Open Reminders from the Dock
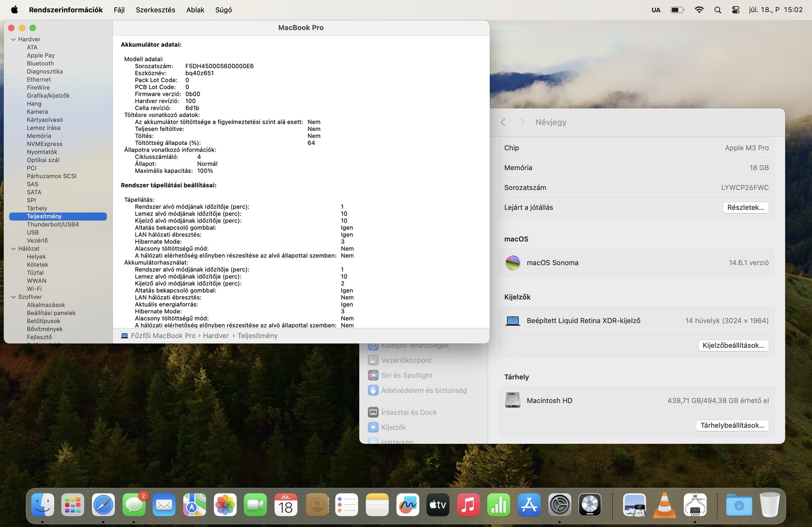 [347, 504]
